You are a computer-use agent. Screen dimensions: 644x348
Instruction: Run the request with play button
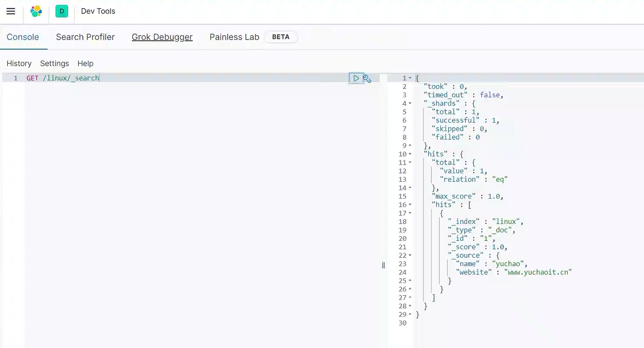click(x=356, y=78)
